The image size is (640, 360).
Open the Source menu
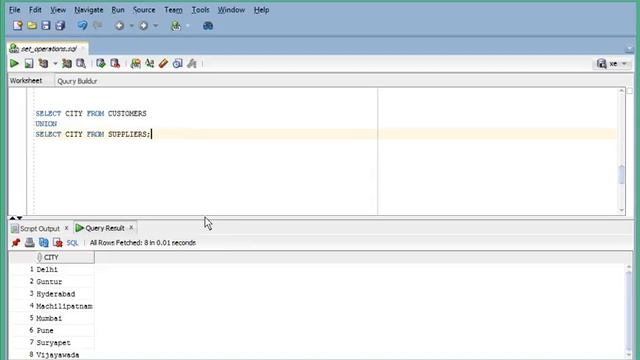coord(144,10)
